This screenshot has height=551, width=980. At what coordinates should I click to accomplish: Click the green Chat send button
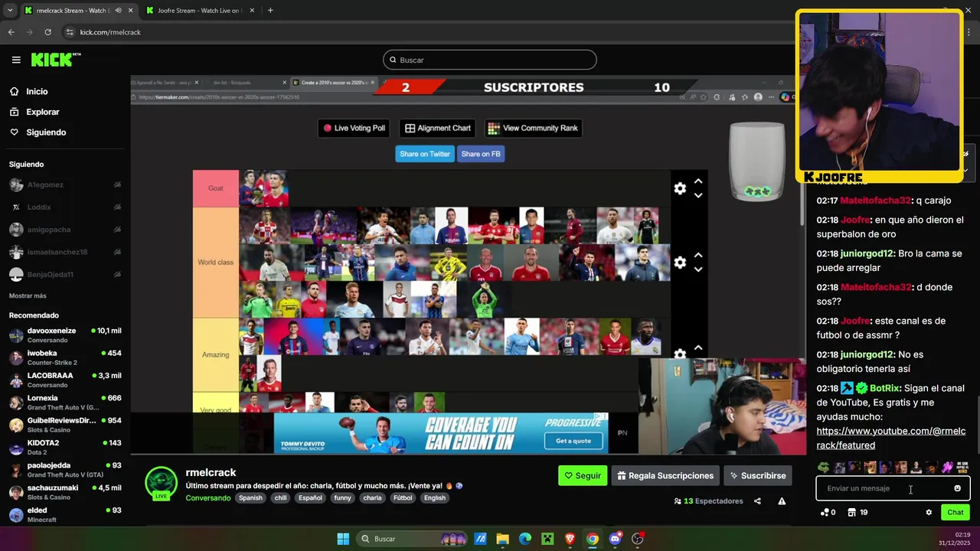pyautogui.click(x=955, y=512)
